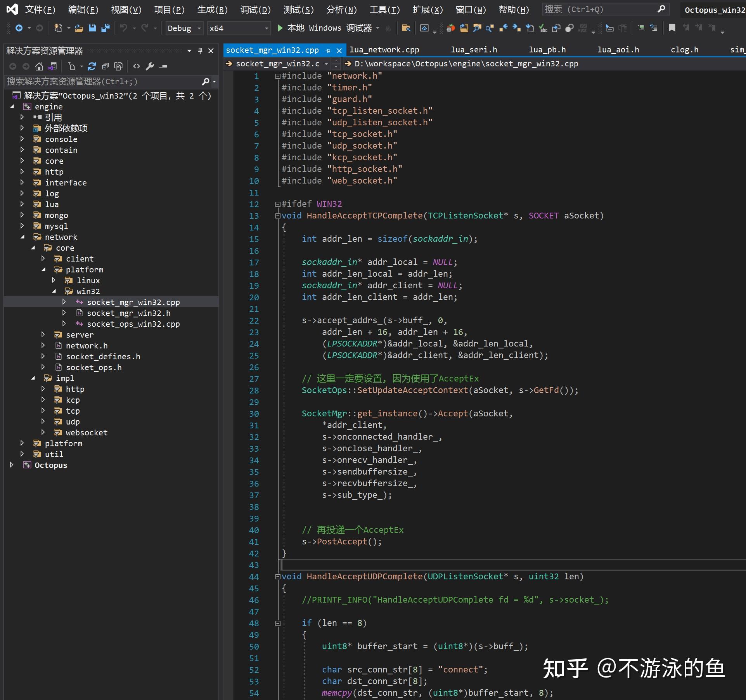Open Properties via the wrench icon

(150, 66)
